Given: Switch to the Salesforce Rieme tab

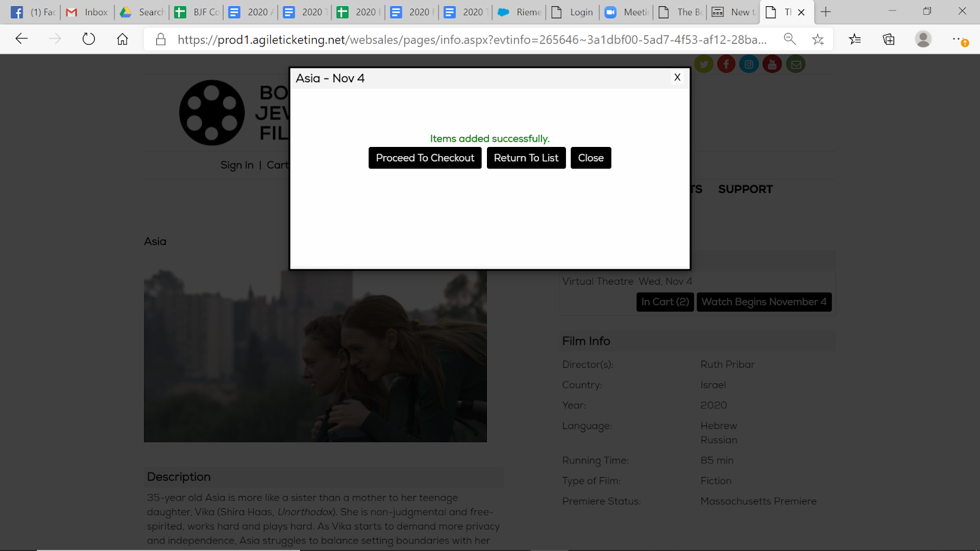Looking at the screenshot, I should pyautogui.click(x=519, y=12).
